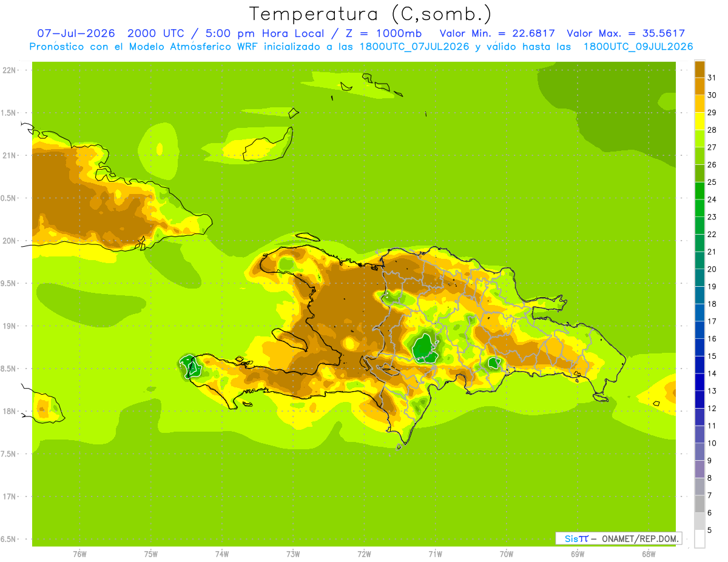This screenshot has width=728, height=562.
Task: Click the green cool spot on Haiti's southwest tip
Action: (x=191, y=366)
